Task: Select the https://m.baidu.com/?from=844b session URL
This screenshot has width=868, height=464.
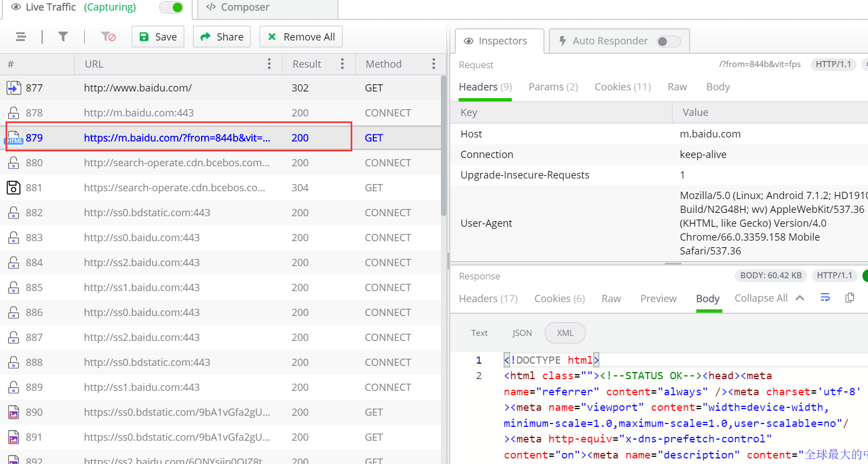Action: tap(177, 138)
